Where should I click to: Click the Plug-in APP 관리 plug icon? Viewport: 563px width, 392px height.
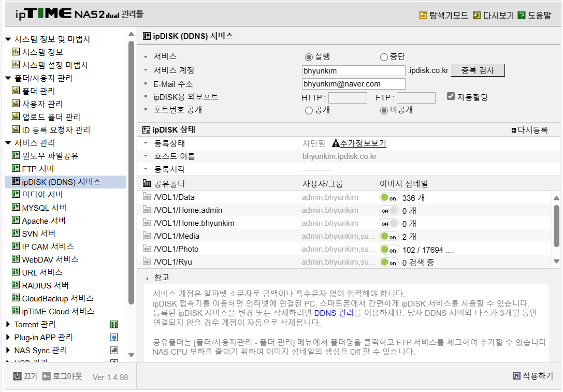coord(114,338)
